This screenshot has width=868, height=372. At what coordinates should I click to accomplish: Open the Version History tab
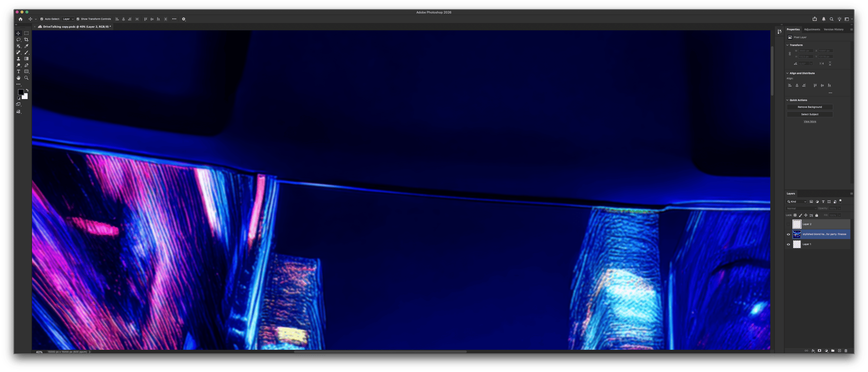[833, 30]
